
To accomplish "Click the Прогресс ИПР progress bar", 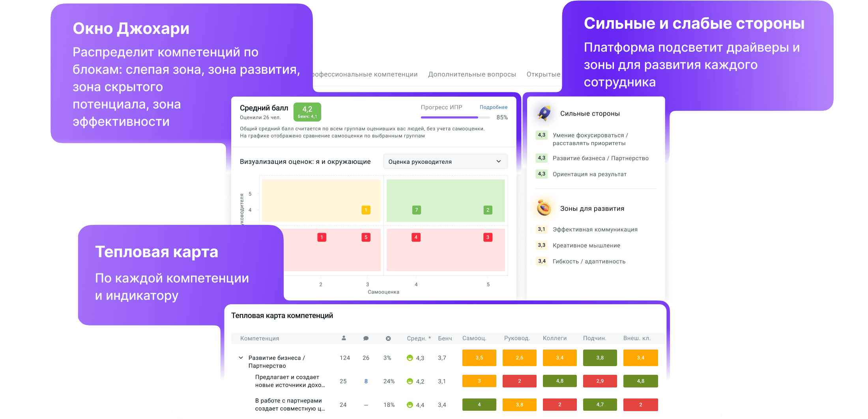I will (x=455, y=118).
